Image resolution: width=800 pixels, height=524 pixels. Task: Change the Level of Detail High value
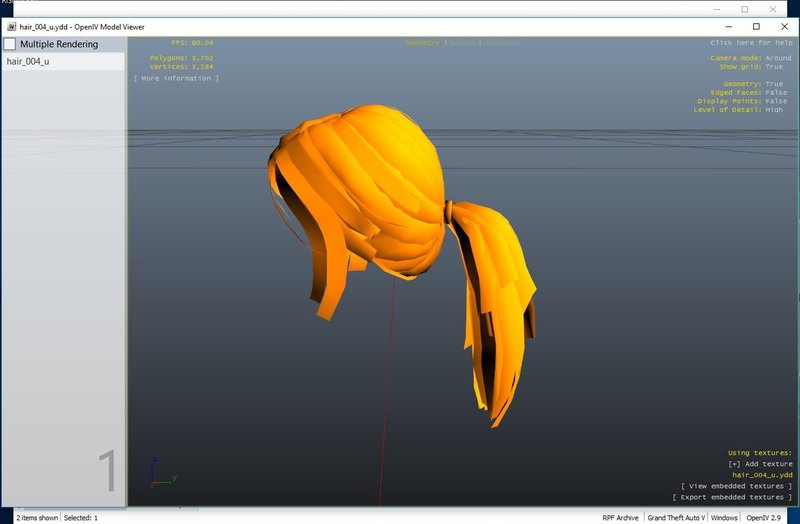point(773,110)
